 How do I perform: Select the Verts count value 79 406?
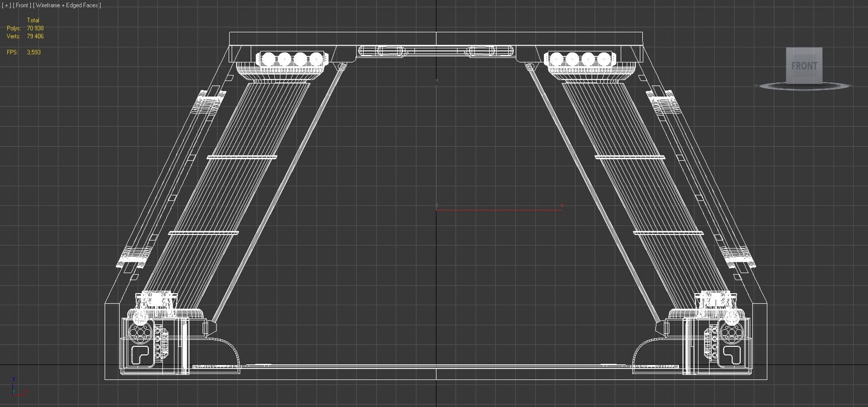35,36
